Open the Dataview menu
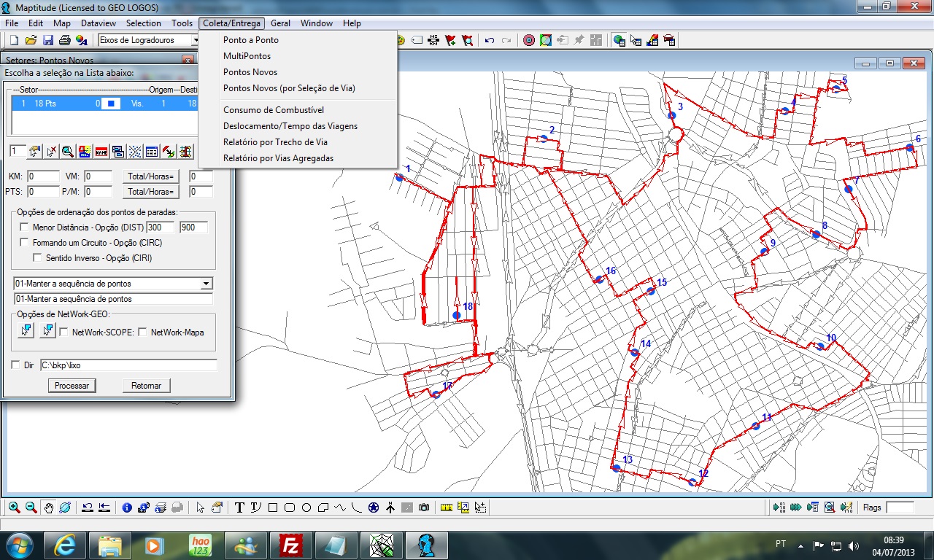This screenshot has height=560, width=934. coord(98,23)
